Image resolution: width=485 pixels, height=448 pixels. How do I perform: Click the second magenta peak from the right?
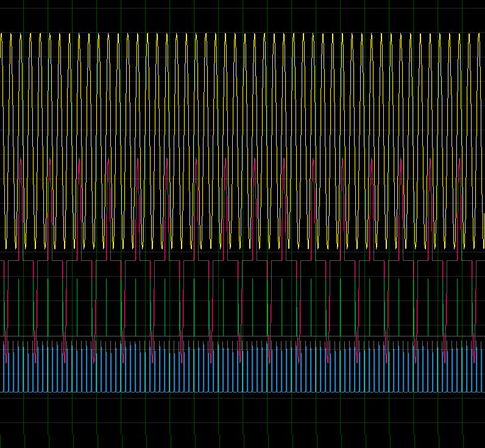click(x=430, y=160)
